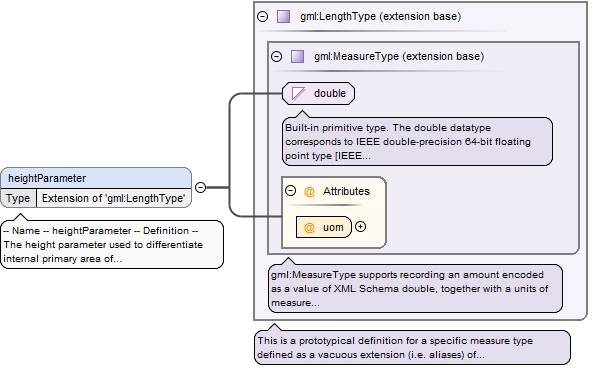The width and height of the screenshot is (605, 368).
Task: Collapse the gml:LengthType extension base
Action: pos(262,17)
